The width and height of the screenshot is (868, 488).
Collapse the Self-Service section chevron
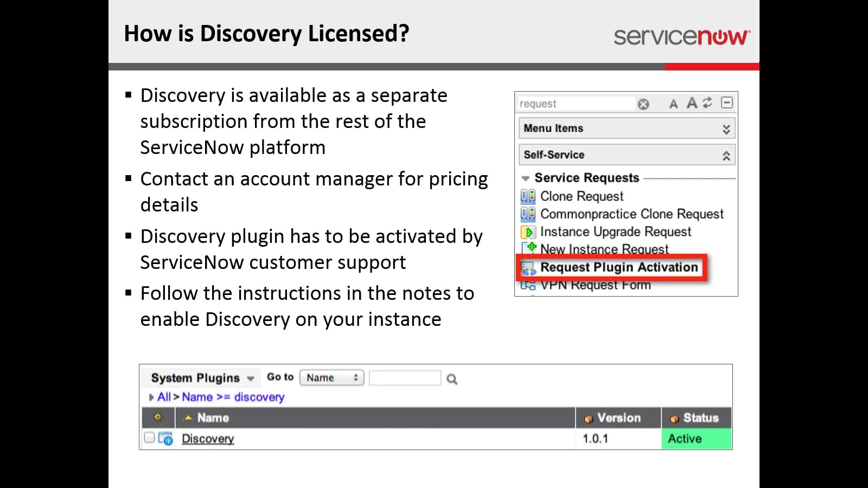click(x=726, y=155)
